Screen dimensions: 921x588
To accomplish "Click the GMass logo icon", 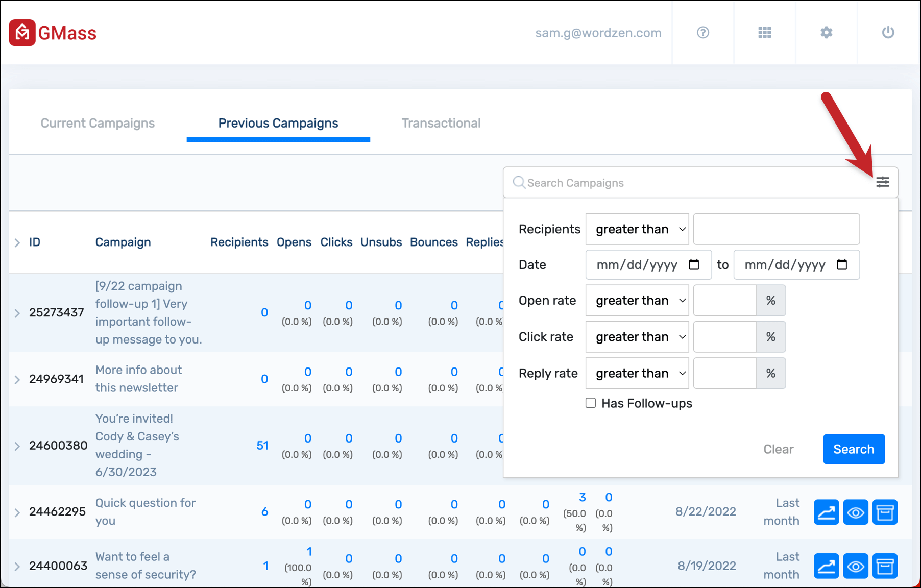I will coord(22,33).
